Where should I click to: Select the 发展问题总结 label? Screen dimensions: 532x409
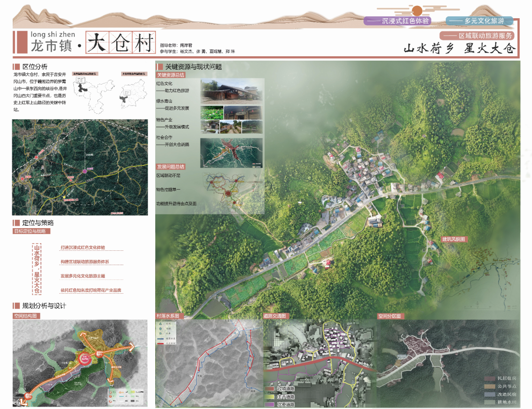171,167
